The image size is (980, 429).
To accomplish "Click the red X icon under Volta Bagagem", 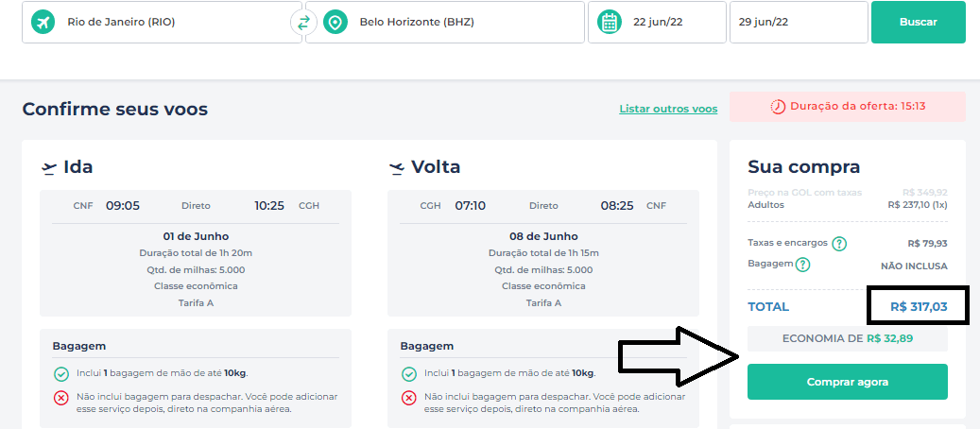I will coord(409,398).
